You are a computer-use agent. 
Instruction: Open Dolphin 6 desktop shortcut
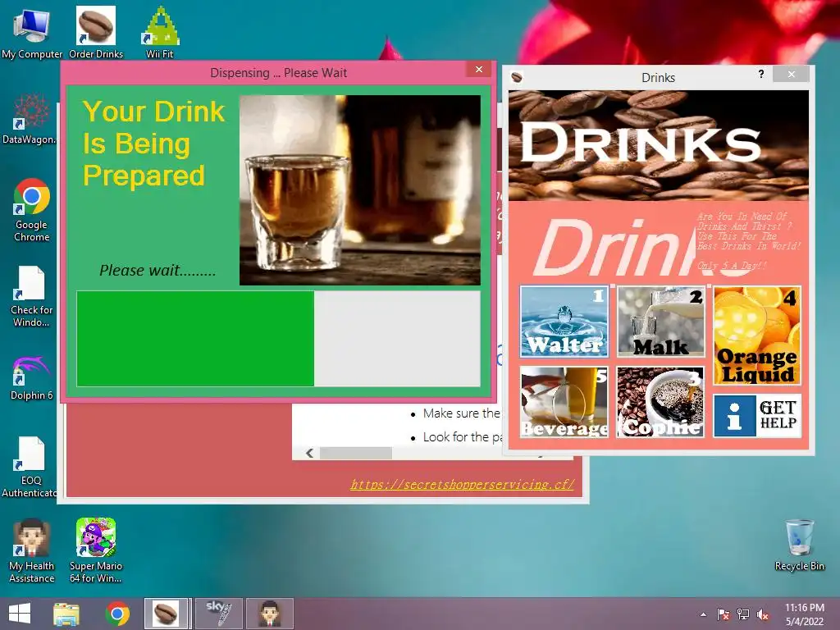click(32, 377)
